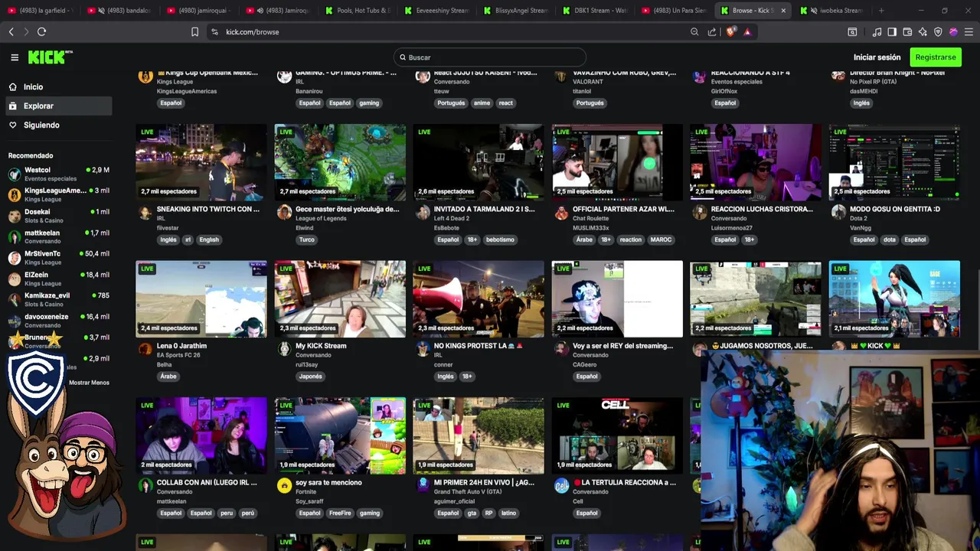Select the 'FreeFire' tag
Image resolution: width=980 pixels, height=551 pixels.
tap(340, 514)
